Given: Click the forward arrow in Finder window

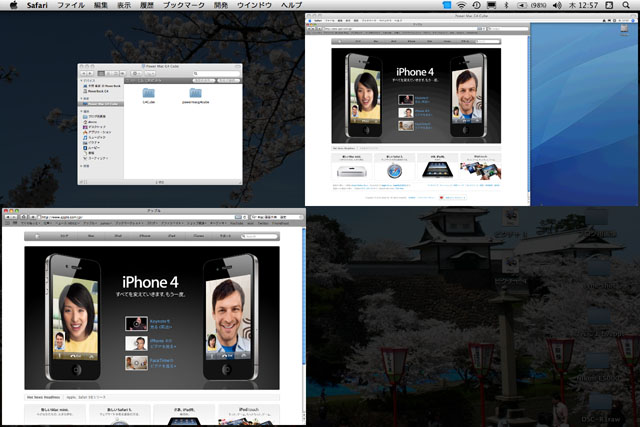Looking at the screenshot, I should pyautogui.click(x=90, y=73).
